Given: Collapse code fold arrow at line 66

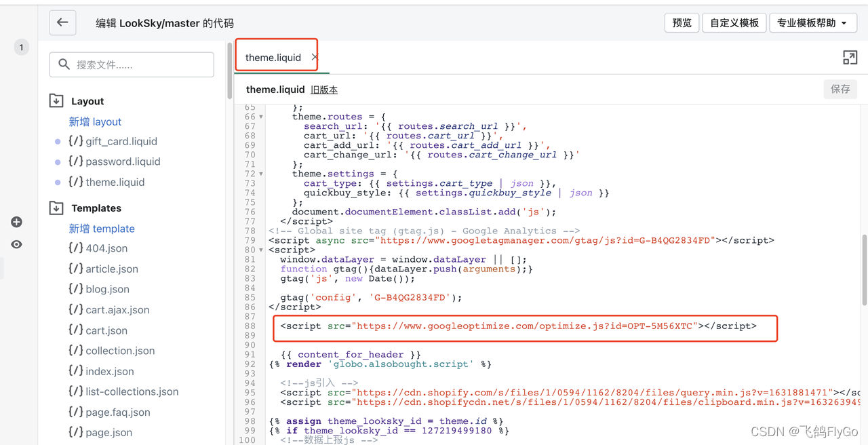Looking at the screenshot, I should pos(261,117).
